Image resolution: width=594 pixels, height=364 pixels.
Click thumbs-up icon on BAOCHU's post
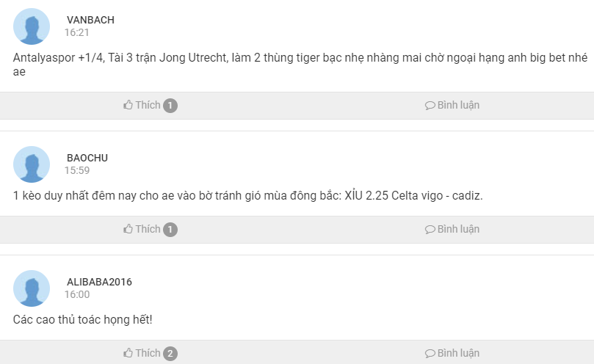pyautogui.click(x=128, y=229)
